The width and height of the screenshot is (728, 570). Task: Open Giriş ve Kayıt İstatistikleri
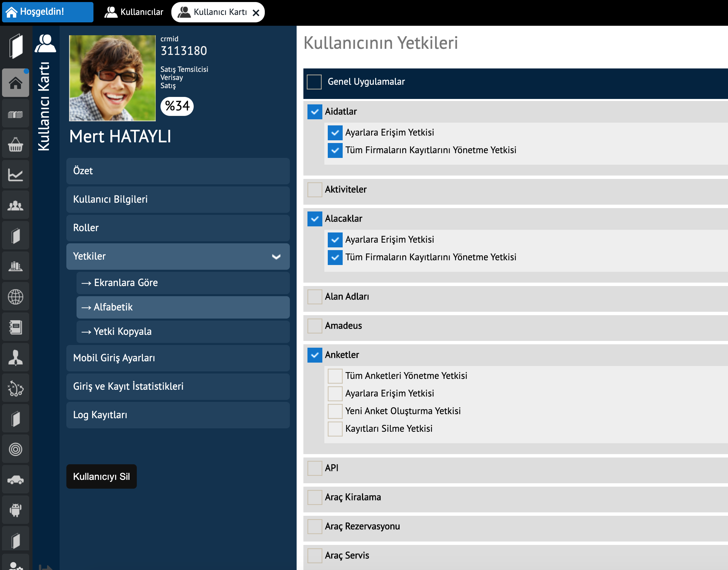click(x=178, y=386)
